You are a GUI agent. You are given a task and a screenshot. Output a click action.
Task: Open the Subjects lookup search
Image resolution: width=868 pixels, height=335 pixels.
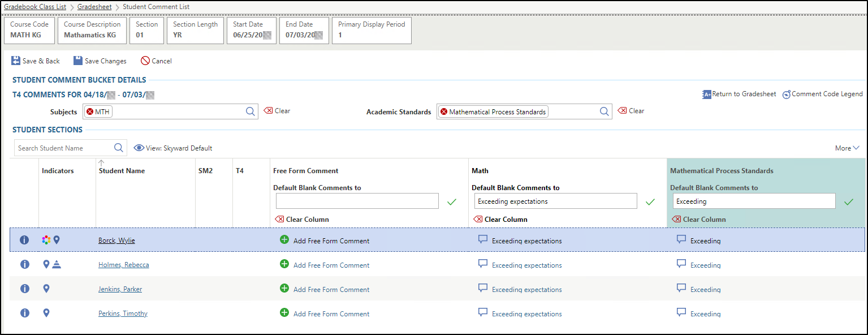(x=251, y=111)
